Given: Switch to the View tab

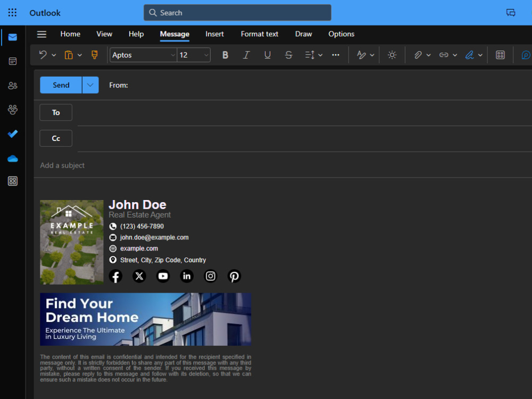Looking at the screenshot, I should pos(104,34).
